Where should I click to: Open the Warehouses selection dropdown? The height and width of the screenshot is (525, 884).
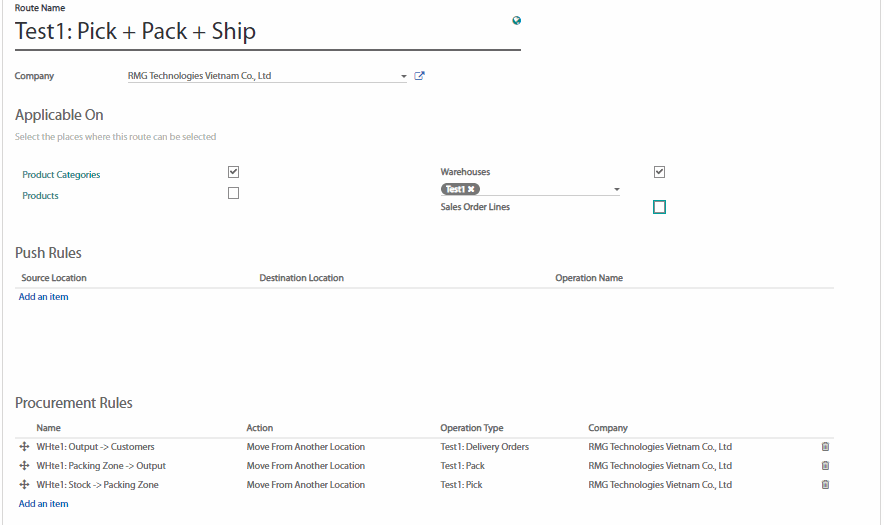tap(616, 189)
